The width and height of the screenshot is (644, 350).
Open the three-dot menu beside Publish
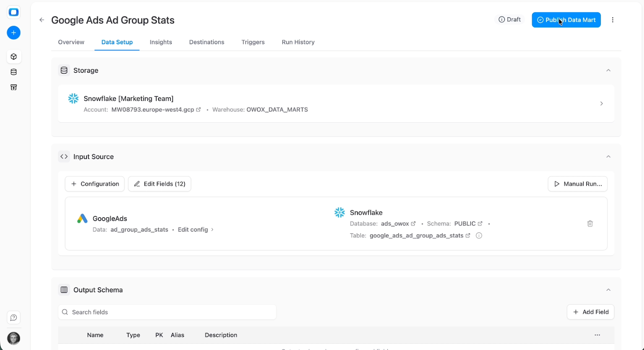click(613, 20)
